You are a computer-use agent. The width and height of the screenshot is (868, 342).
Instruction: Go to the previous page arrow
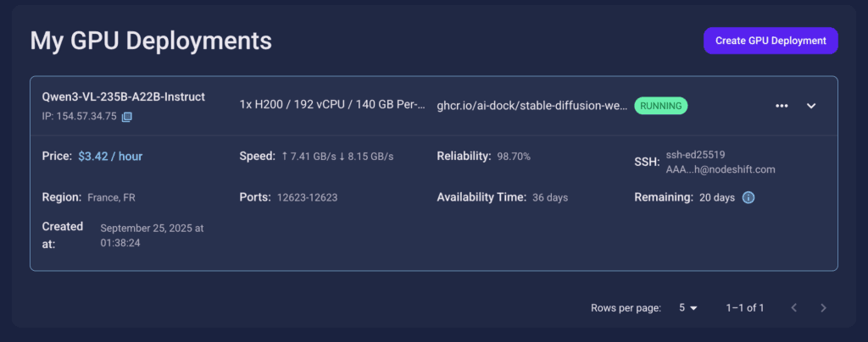point(793,307)
